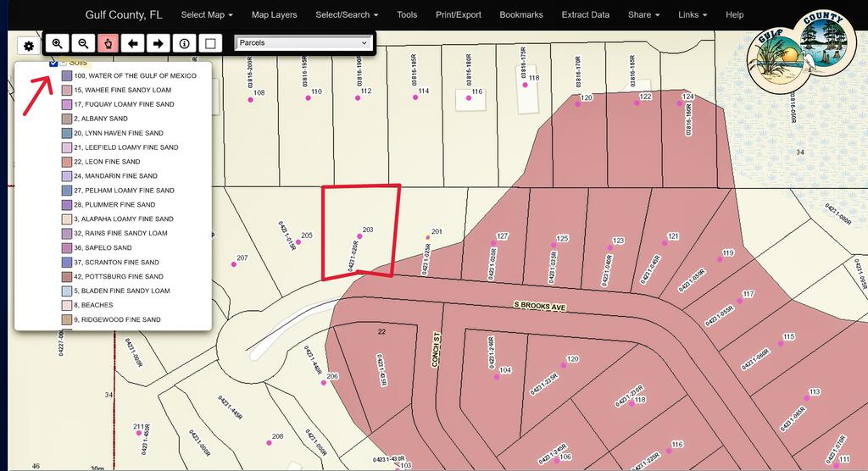Select the identify info tool
Image resolution: width=868 pixels, height=471 pixels.
(184, 43)
